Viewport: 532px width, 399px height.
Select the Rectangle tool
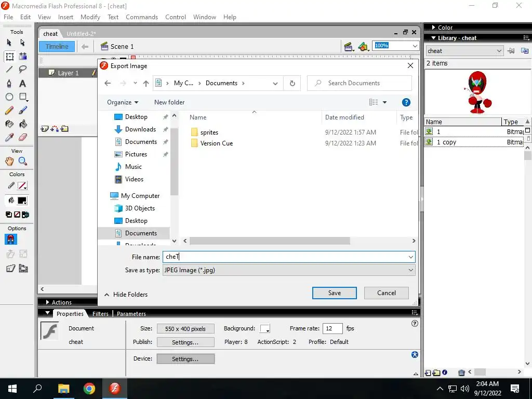(23, 97)
